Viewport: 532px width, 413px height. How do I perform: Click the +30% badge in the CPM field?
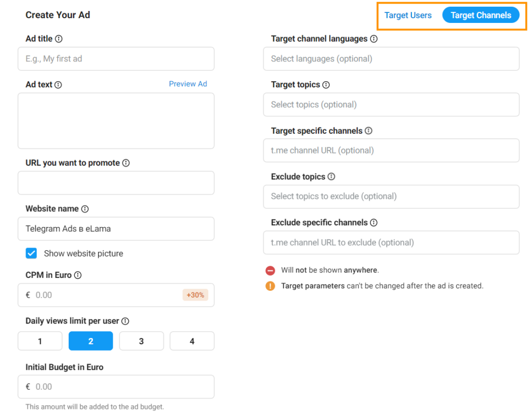coord(196,294)
